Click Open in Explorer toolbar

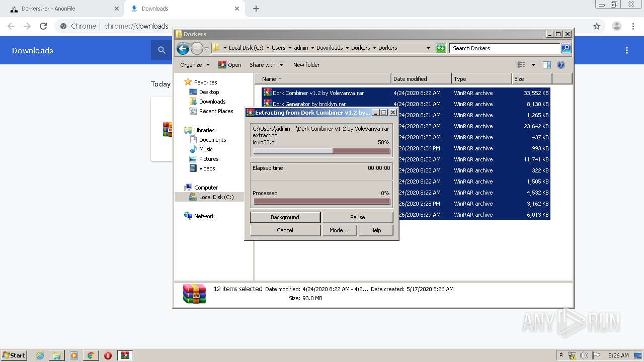click(x=230, y=65)
